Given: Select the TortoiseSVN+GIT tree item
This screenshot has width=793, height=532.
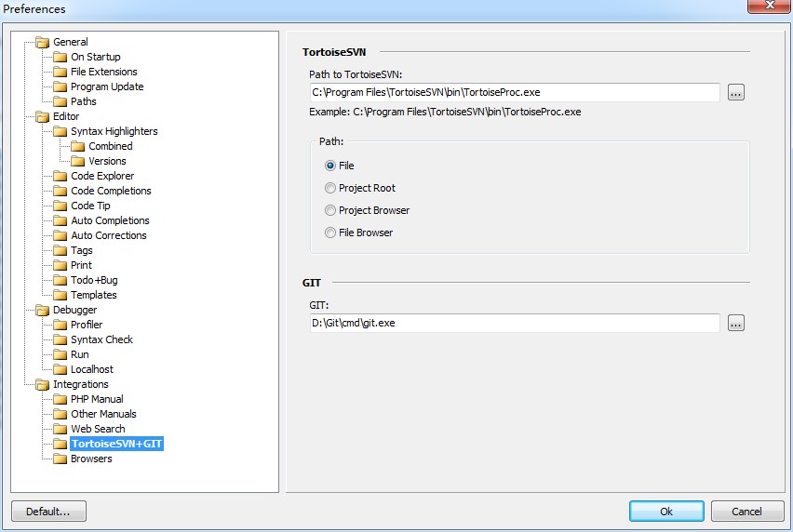Looking at the screenshot, I should click(117, 444).
